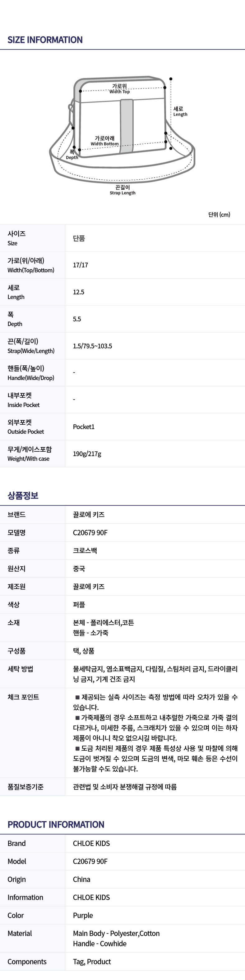Click the 190g/217g weight value
Screen dimensions: 245x980
coord(87,454)
